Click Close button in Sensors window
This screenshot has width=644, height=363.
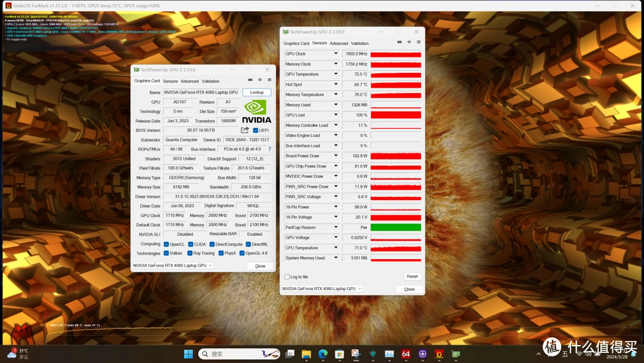[x=410, y=289]
